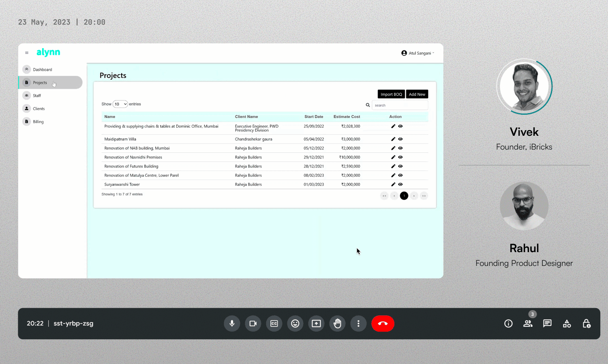
Task: End the call with red hang-up button
Action: [383, 323]
